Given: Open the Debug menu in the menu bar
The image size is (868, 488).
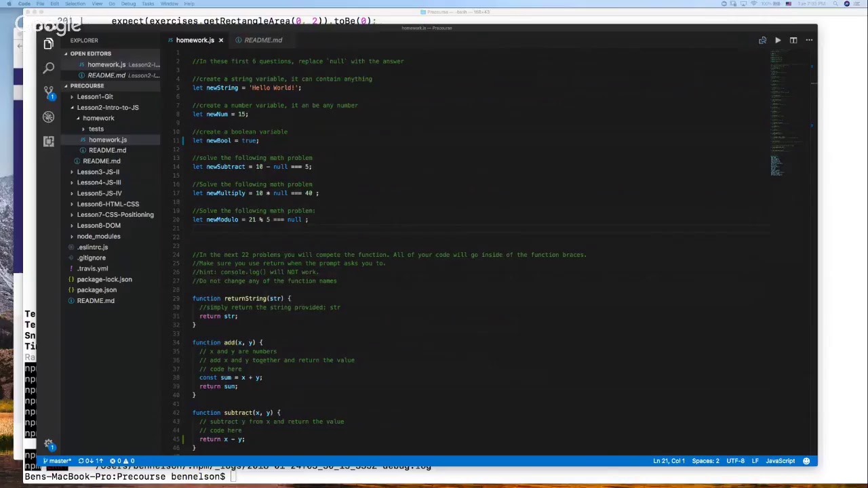Looking at the screenshot, I should (128, 4).
